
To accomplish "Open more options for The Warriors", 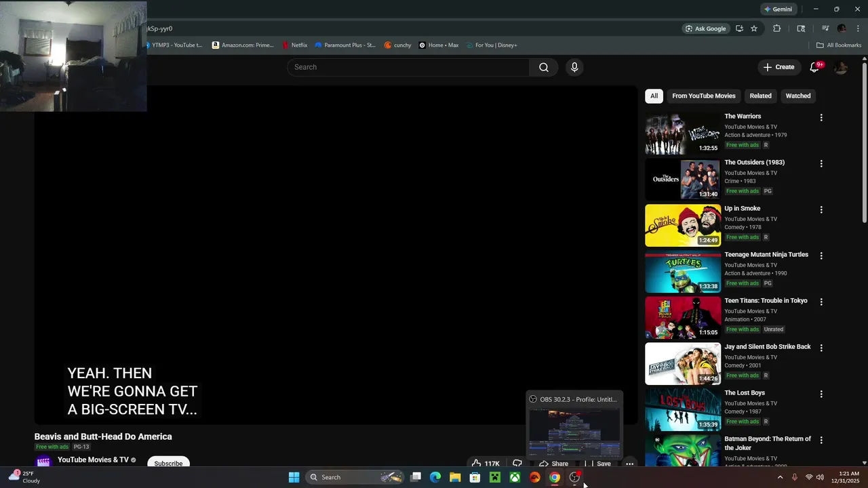I will [821, 118].
